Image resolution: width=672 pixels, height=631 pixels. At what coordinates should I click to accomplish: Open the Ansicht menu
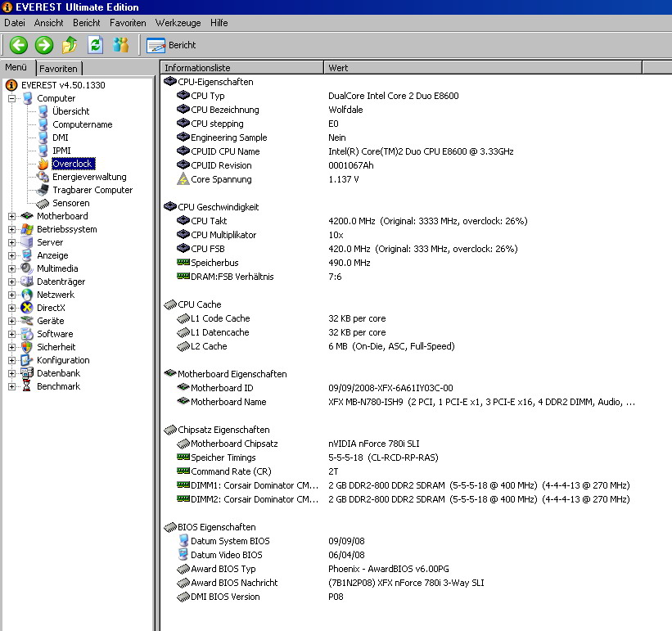[48, 23]
